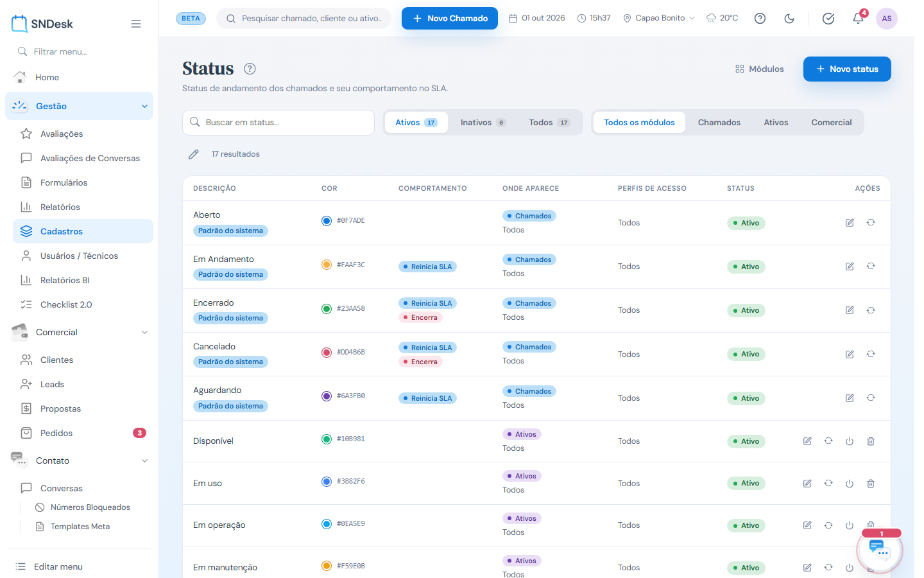Open notifications bell
The width and height of the screenshot is (924, 578).
pyautogui.click(x=858, y=19)
